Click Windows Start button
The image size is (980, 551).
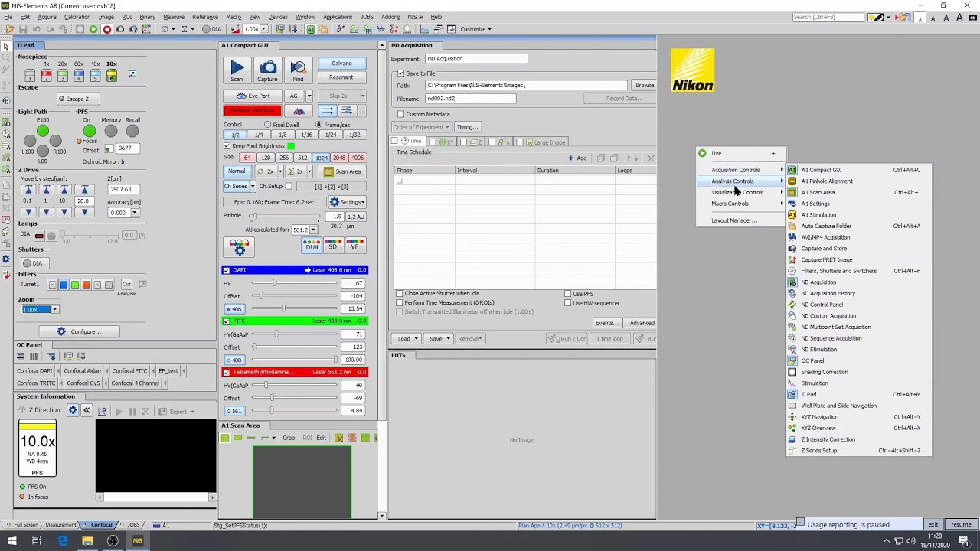[11, 541]
